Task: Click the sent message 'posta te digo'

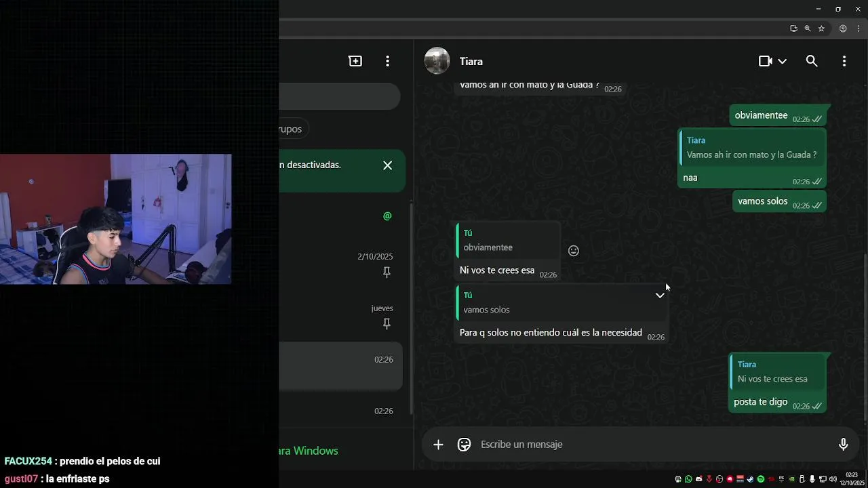Action: tap(777, 382)
